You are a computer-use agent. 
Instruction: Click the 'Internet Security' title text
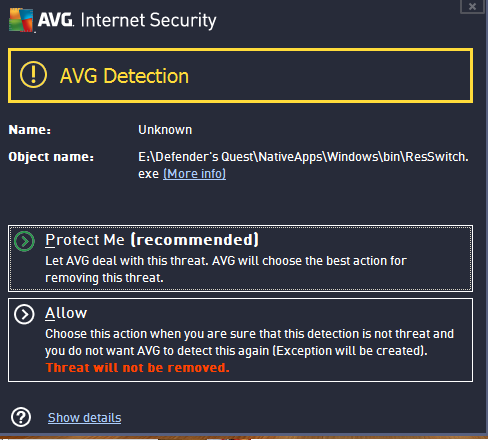[149, 20]
